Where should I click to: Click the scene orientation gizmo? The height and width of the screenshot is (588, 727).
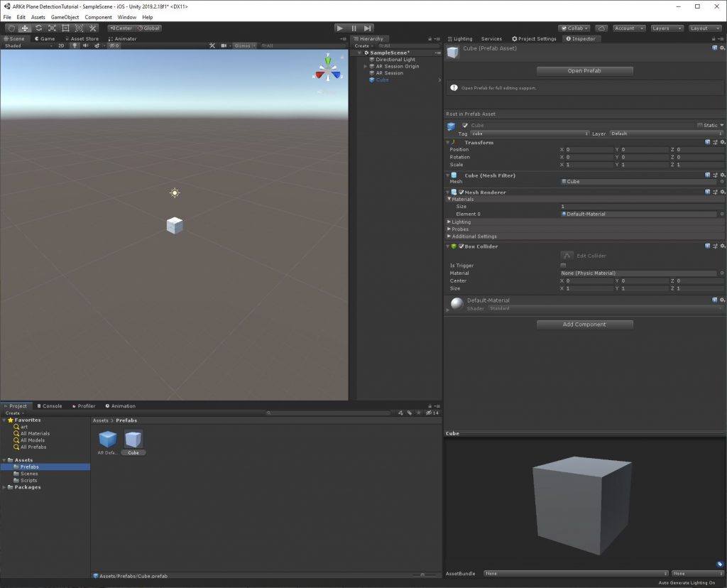coord(328,69)
